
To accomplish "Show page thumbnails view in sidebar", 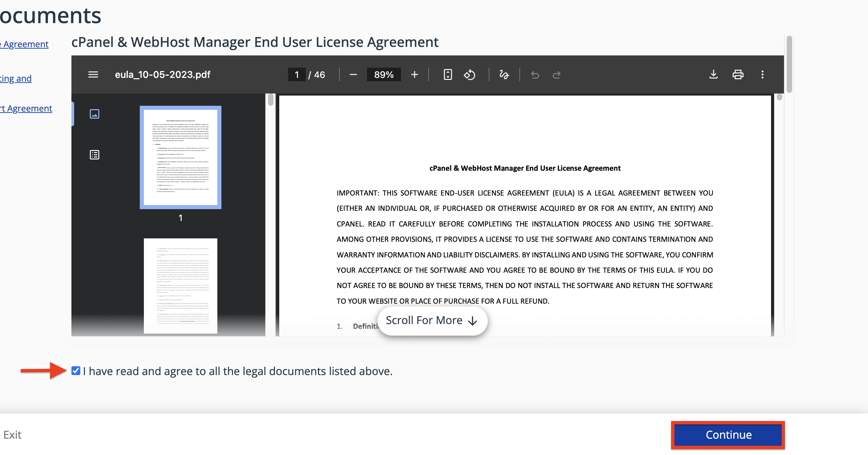I will coord(94,114).
